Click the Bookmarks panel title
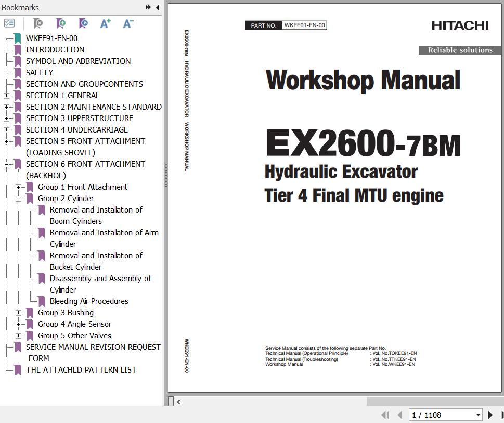Image resolution: width=504 pixels, height=423 pixels. point(20,7)
